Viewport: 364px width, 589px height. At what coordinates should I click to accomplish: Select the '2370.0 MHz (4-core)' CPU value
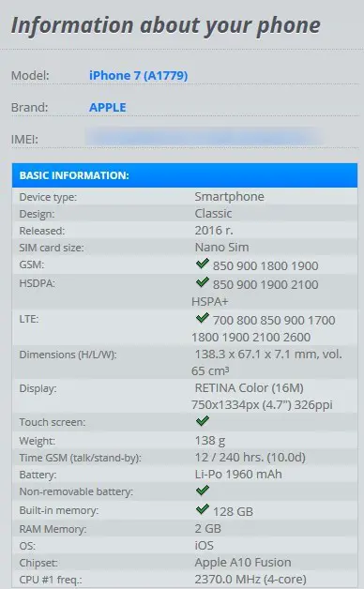click(250, 580)
